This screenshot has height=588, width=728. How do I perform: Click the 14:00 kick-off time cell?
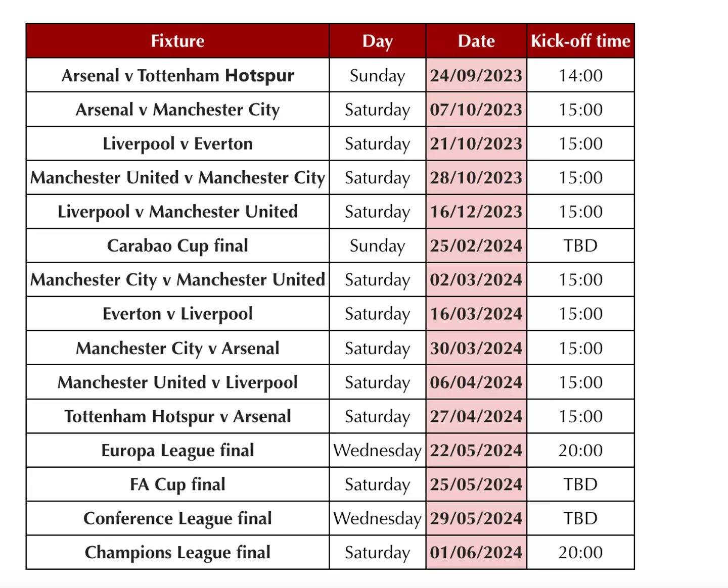coord(580,75)
